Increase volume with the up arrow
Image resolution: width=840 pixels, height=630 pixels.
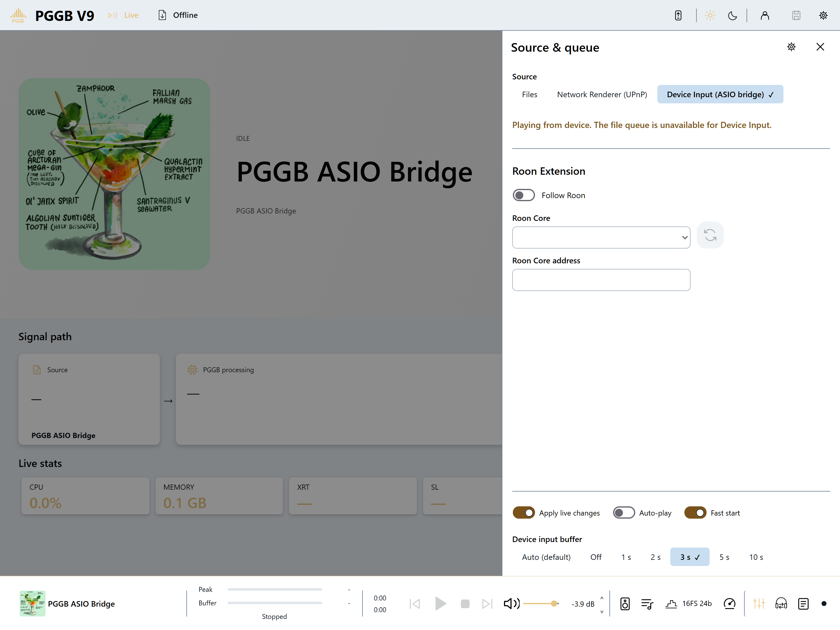coord(601,597)
